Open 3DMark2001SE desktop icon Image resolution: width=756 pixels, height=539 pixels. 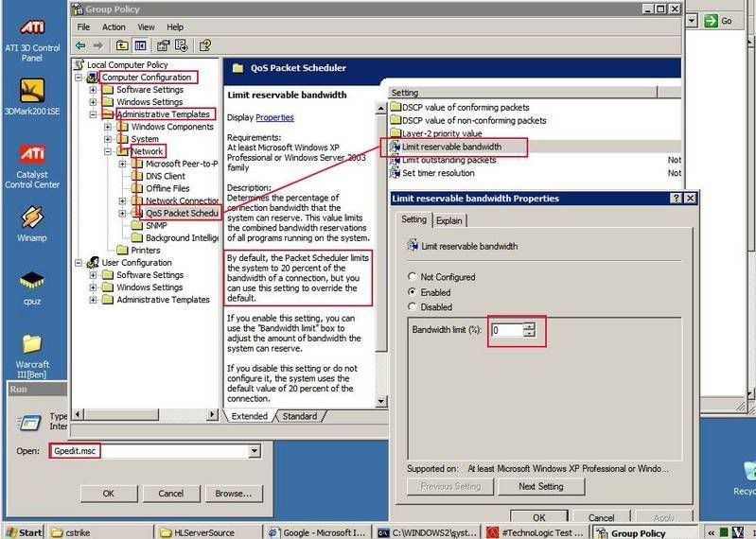[x=32, y=91]
